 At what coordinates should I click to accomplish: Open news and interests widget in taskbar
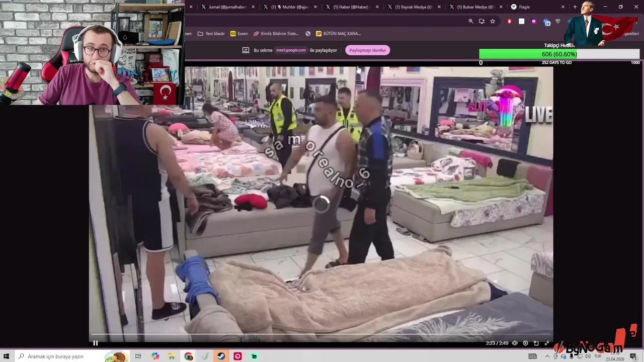(532, 356)
